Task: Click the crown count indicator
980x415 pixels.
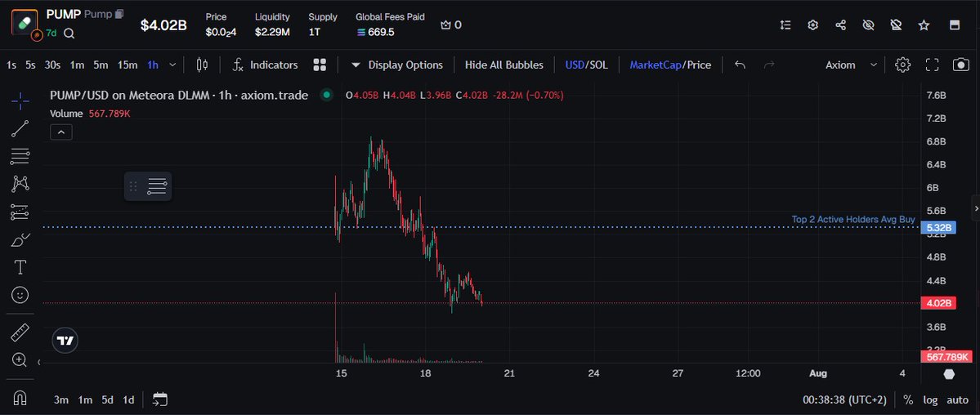Action: click(x=450, y=25)
